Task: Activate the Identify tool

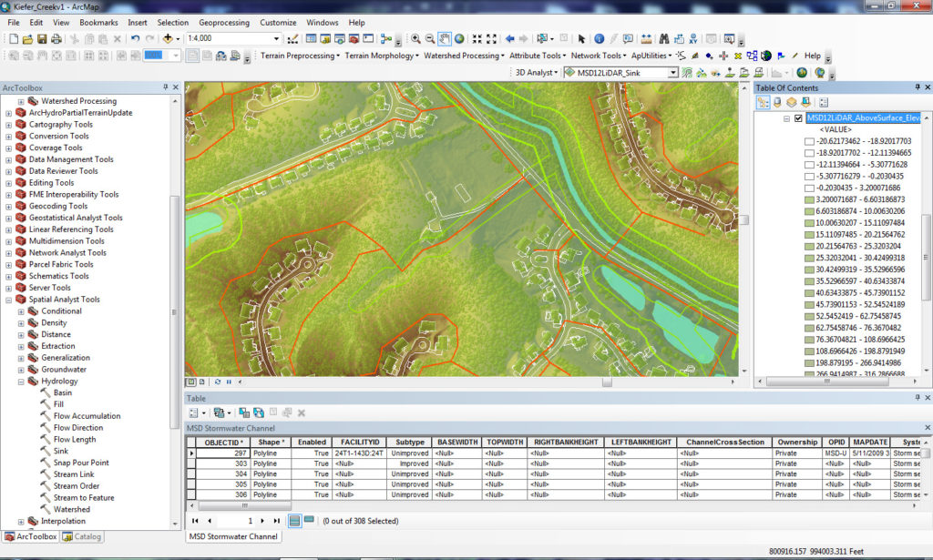Action: click(600, 38)
